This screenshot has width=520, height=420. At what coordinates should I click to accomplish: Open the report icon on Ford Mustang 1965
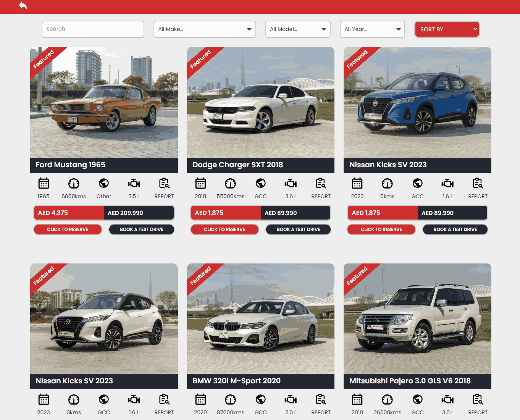click(164, 183)
